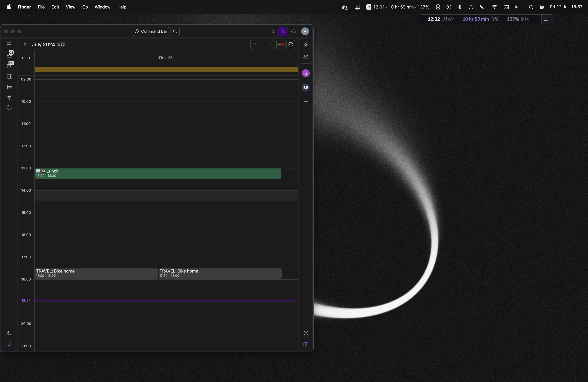This screenshot has height=382, width=588.
Task: Click the link icon in the right panel
Action: coord(306,45)
